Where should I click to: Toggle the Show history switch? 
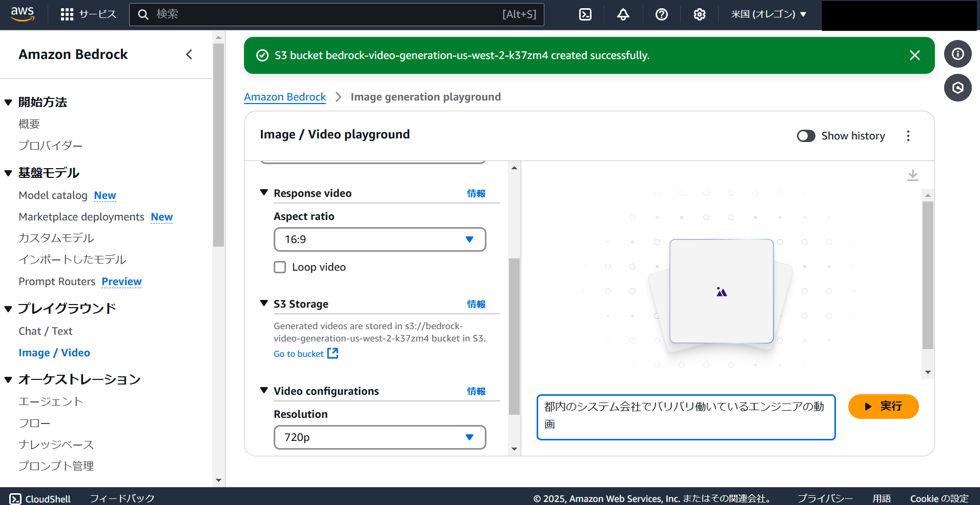point(806,136)
